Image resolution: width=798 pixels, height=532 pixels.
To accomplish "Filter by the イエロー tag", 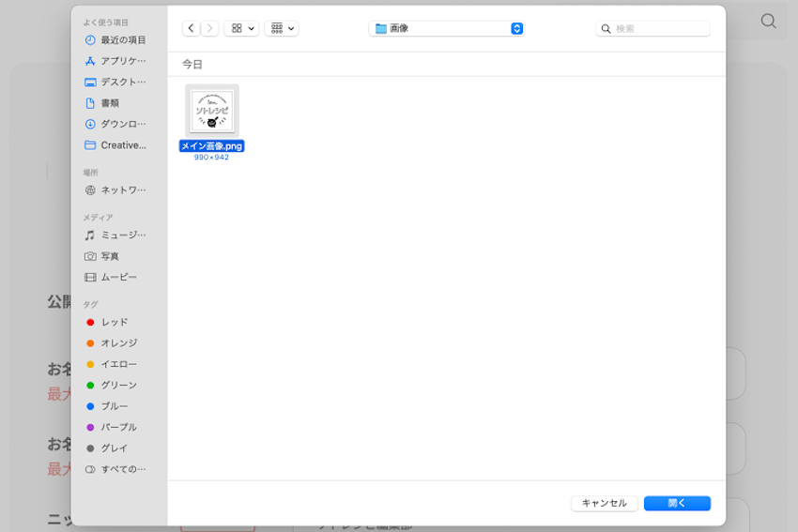I will click(x=112, y=364).
